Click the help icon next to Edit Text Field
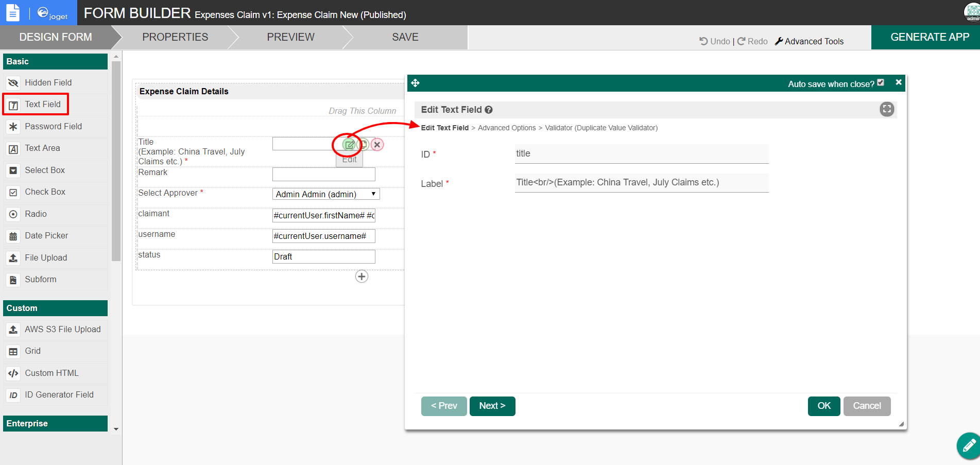The image size is (980, 465). pos(489,110)
